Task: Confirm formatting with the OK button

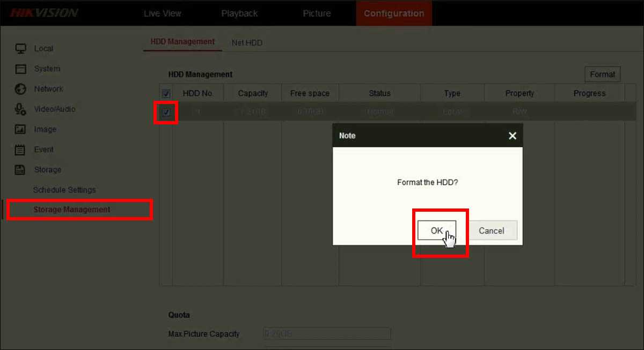Action: (x=437, y=230)
